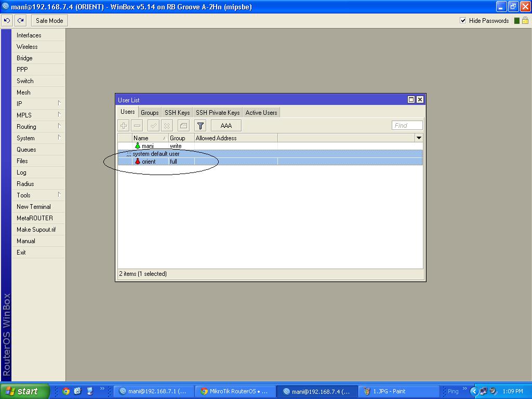Open the Radius menu
The height and width of the screenshot is (399, 532).
click(x=38, y=184)
